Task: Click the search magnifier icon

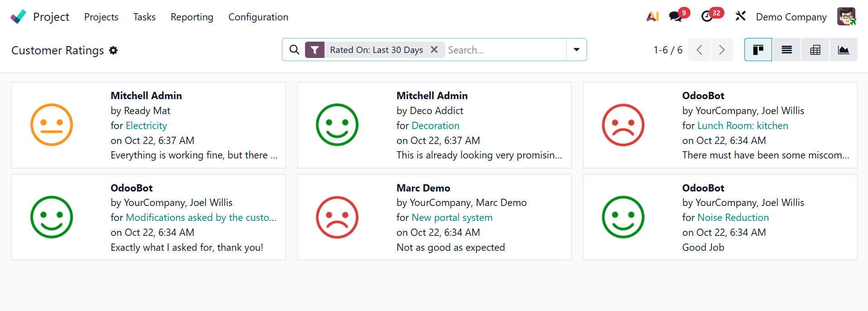Action: pyautogui.click(x=294, y=50)
